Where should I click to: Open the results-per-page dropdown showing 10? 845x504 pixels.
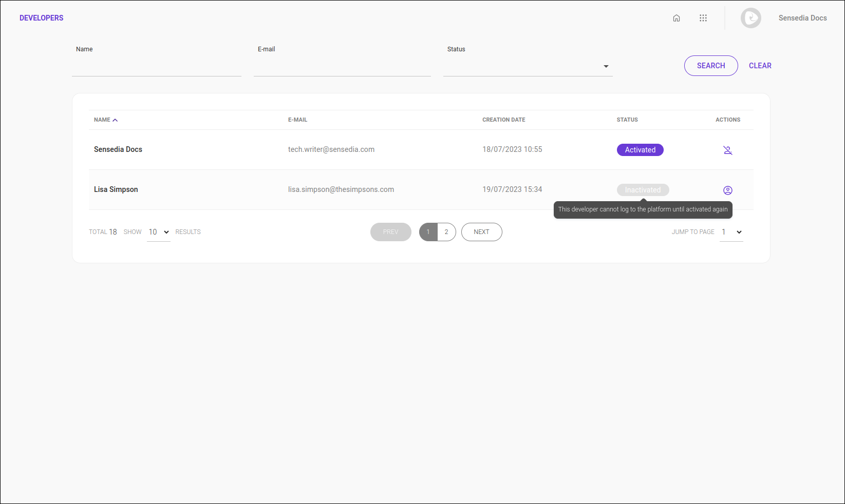(158, 232)
